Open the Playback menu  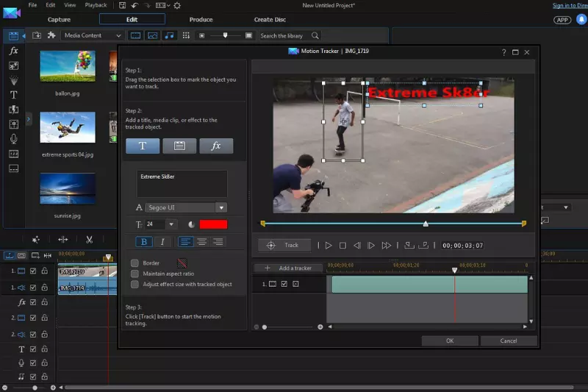[x=96, y=5]
